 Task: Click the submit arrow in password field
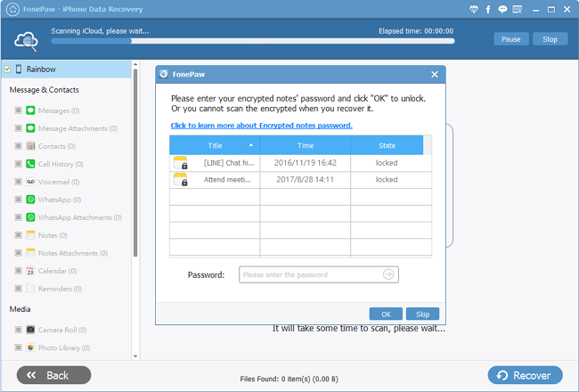coord(388,274)
